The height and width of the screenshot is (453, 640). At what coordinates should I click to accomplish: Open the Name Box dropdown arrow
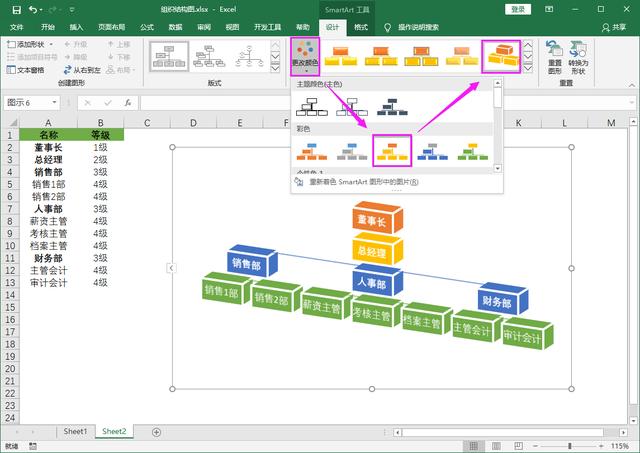(54, 102)
